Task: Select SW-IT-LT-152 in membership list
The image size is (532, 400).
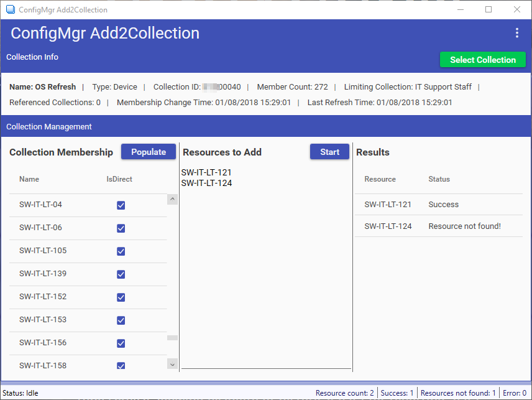Action: [x=88, y=297]
